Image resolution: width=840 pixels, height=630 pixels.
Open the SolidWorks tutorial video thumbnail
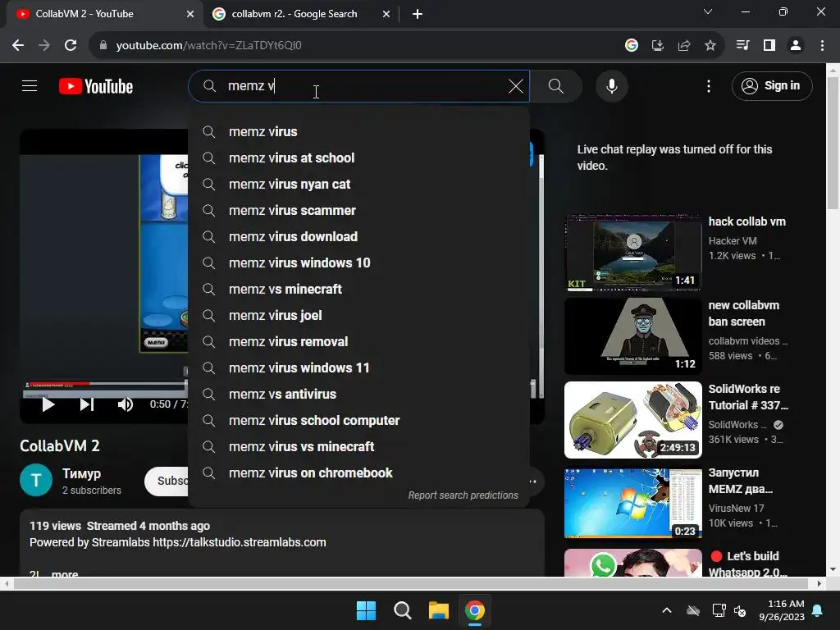[x=632, y=419]
